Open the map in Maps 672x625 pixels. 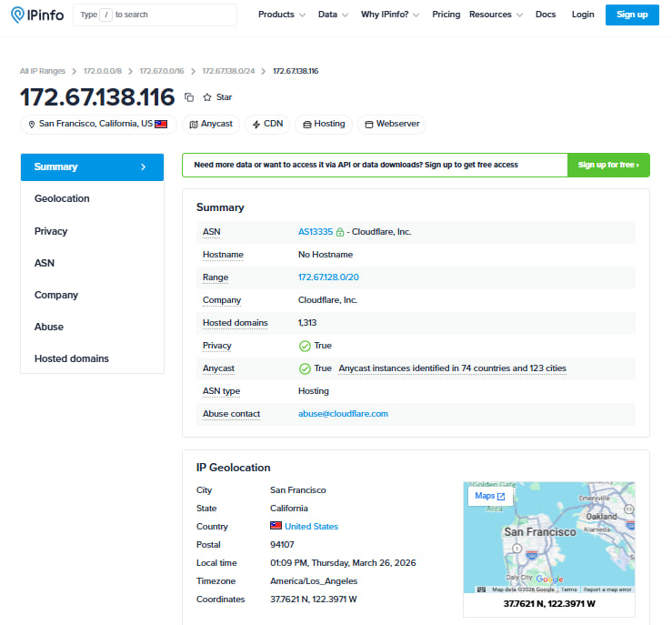490,496
